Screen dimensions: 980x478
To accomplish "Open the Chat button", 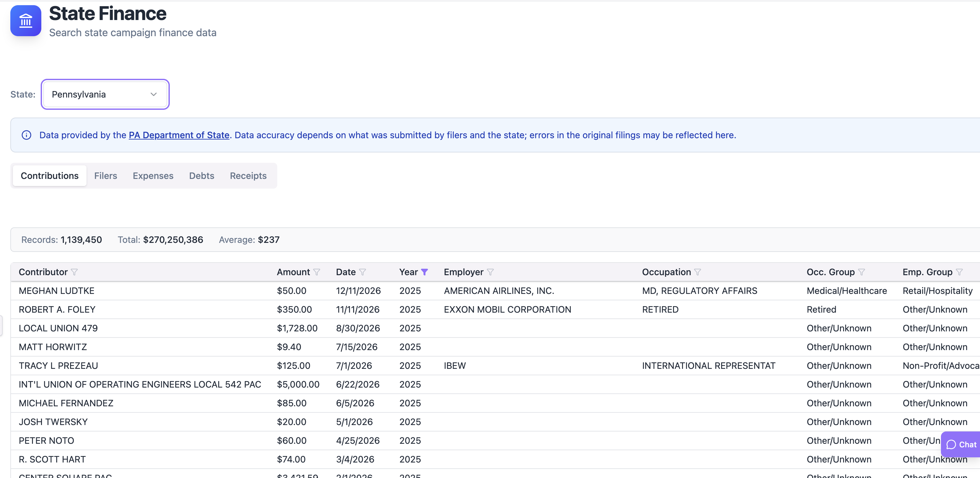I will 961,444.
